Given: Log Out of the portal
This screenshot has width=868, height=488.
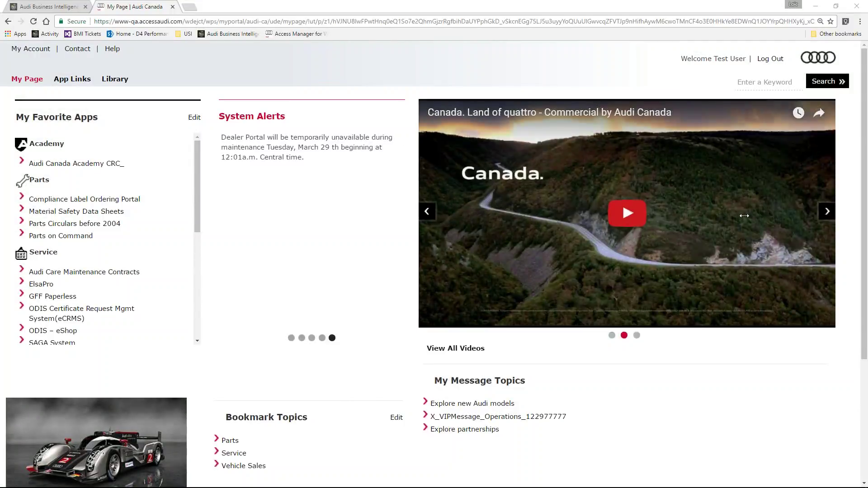Looking at the screenshot, I should coord(770,59).
